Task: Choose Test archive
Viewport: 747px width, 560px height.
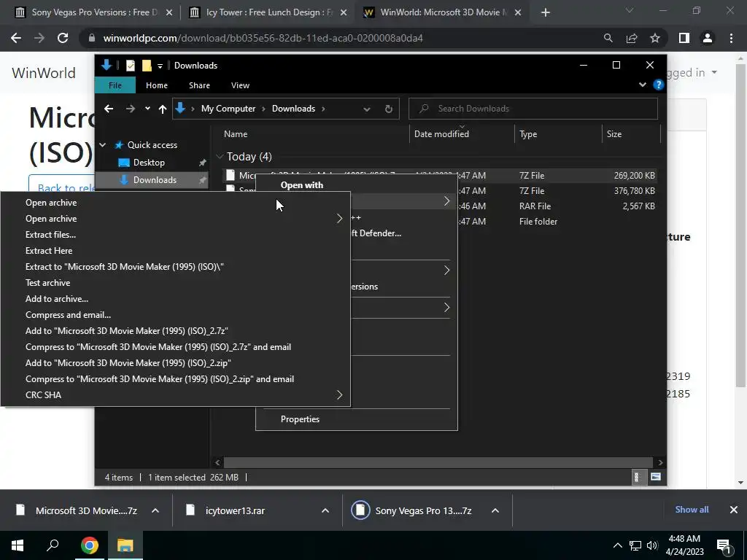Action: (175, 283)
